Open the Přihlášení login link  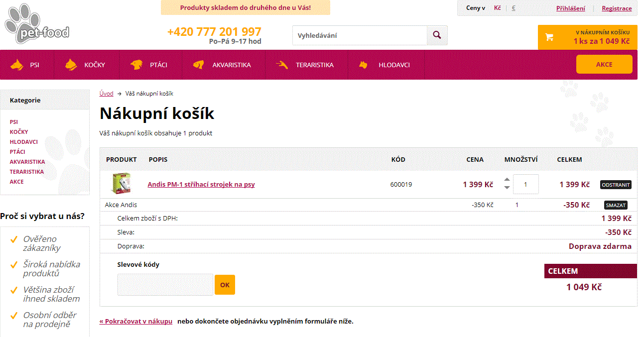[x=571, y=8]
